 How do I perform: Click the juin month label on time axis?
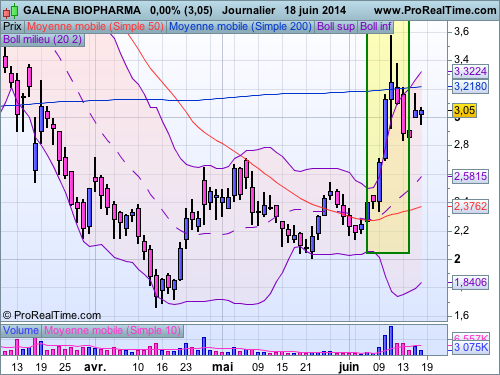coord(349,367)
